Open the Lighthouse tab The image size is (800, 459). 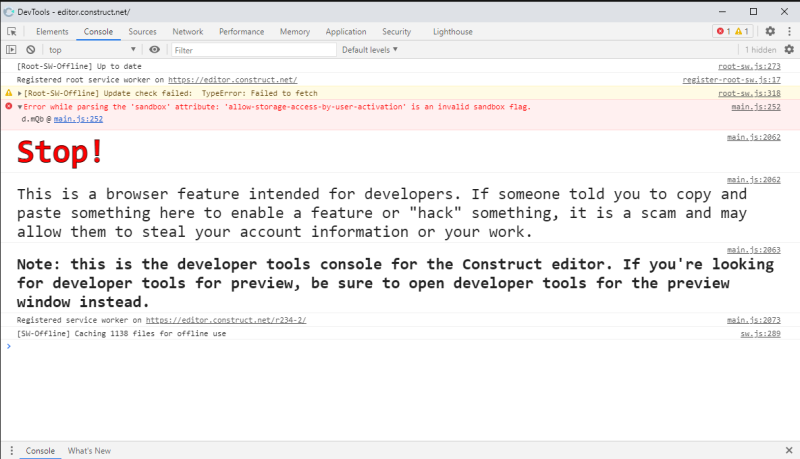[453, 32]
